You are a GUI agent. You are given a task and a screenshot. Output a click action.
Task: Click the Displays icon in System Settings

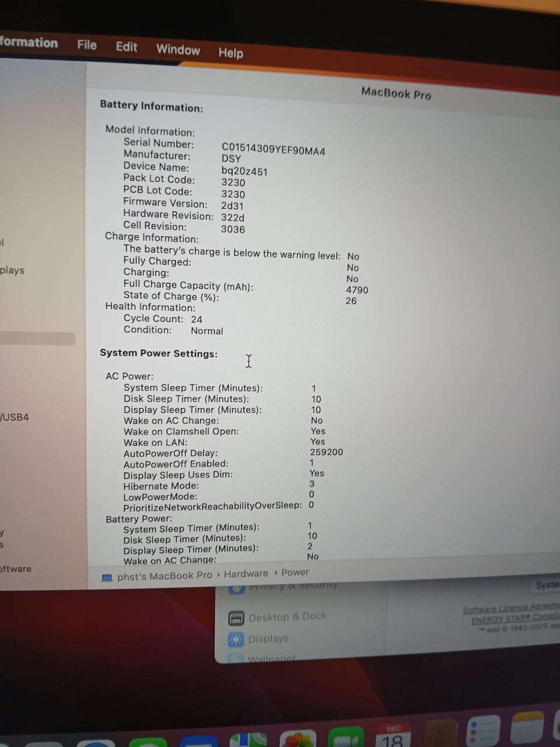click(236, 640)
